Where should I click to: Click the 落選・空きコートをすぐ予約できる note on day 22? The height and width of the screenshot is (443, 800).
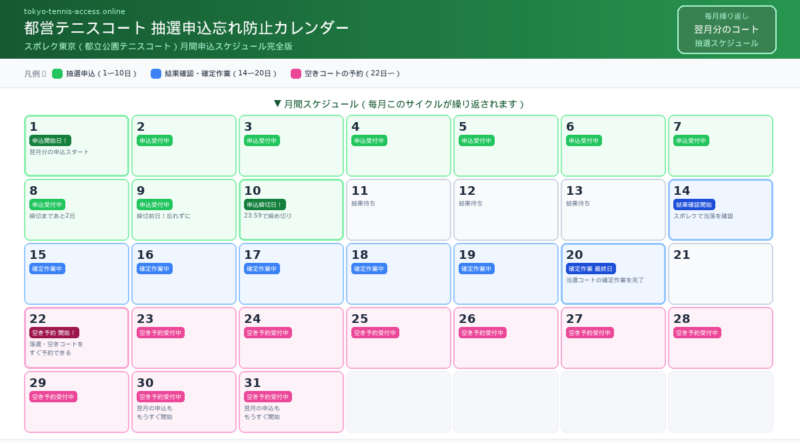56,349
